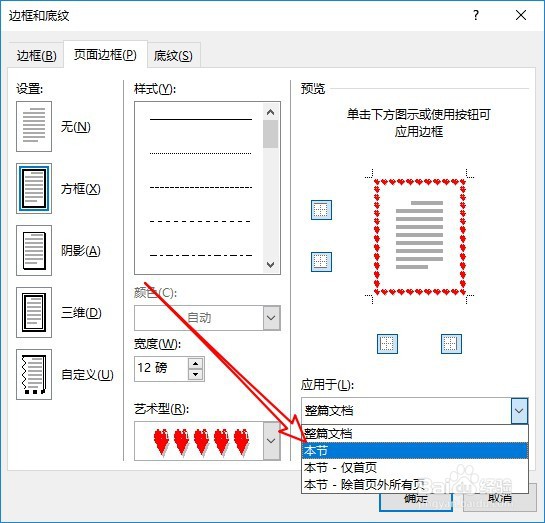545x523 pixels.
Task: Click the style list scrollbar thumb
Action: click(x=270, y=134)
